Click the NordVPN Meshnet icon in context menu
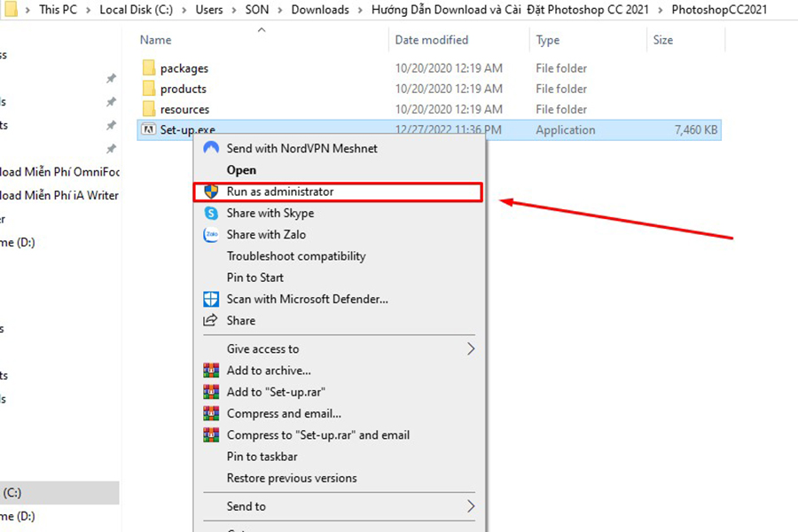 coord(211,149)
